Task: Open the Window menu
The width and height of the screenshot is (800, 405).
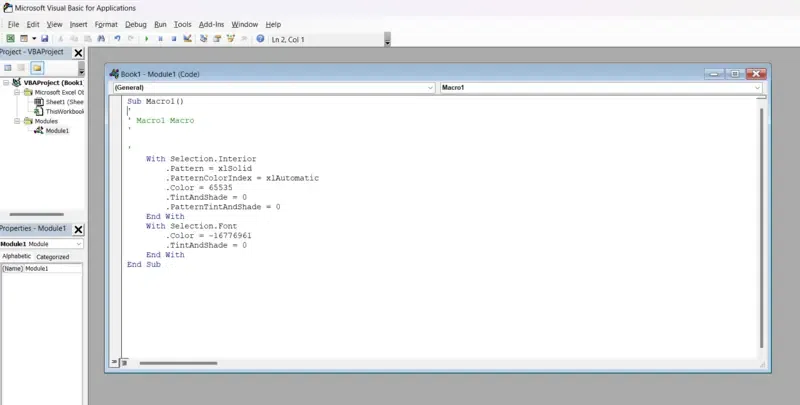Action: [245, 24]
